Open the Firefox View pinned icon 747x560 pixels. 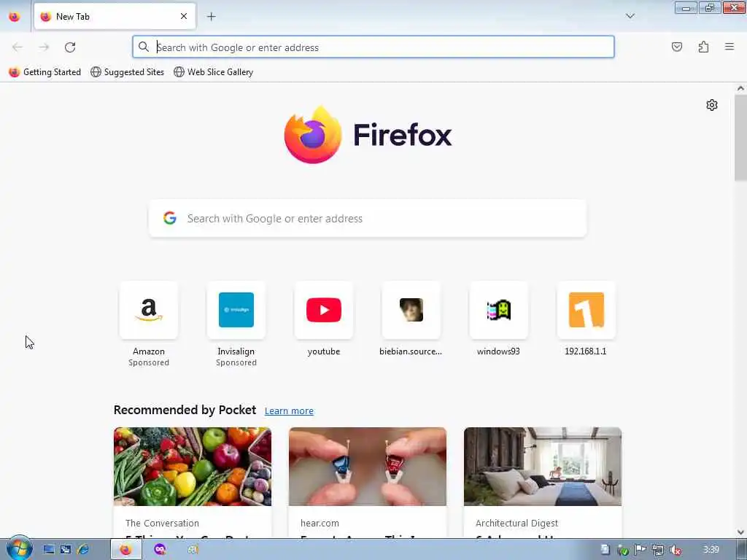(15, 17)
